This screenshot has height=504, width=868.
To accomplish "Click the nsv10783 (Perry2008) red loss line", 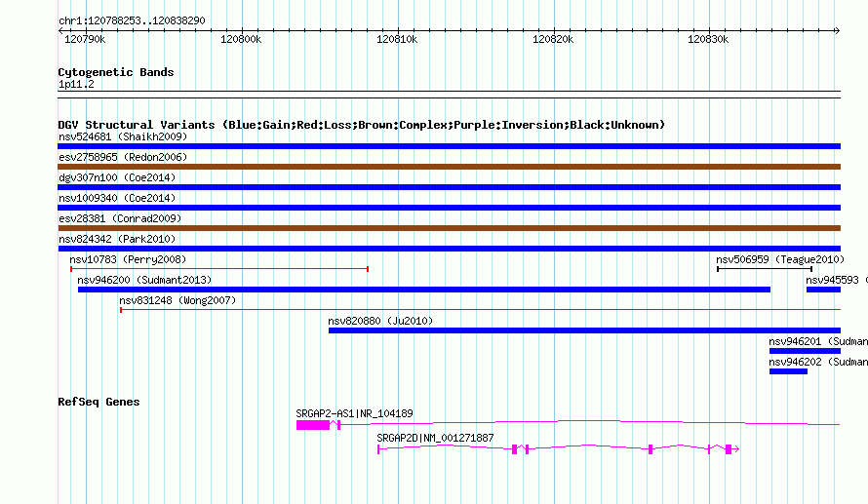I will point(219,269).
